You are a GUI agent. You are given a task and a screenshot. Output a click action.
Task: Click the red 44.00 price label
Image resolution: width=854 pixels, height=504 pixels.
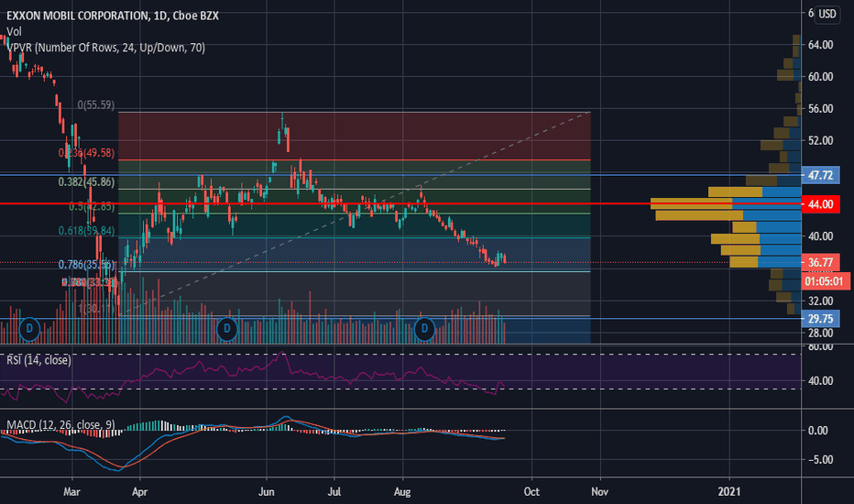(x=820, y=204)
